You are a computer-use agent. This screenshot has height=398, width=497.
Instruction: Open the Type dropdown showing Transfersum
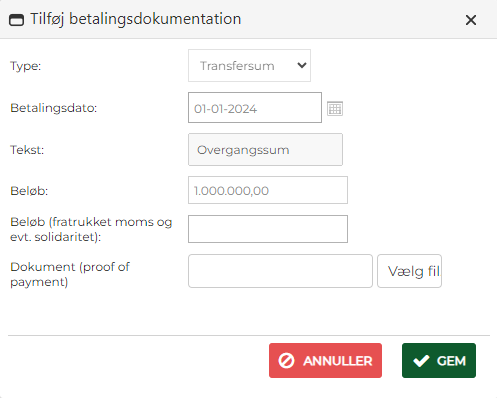(x=249, y=66)
